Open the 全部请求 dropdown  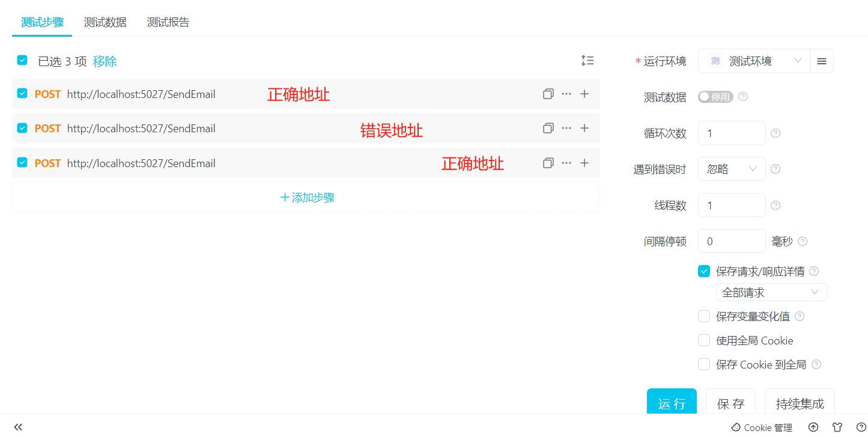[771, 292]
